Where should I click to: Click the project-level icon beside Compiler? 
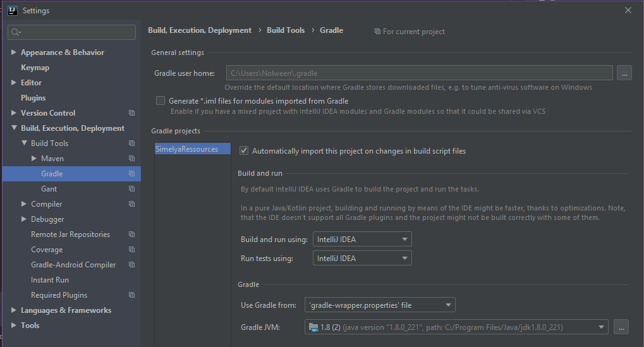point(131,204)
